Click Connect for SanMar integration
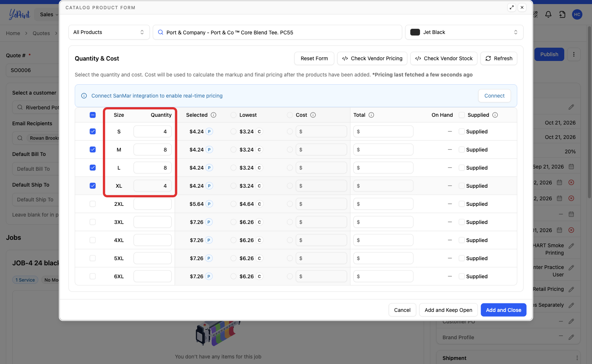 494,96
